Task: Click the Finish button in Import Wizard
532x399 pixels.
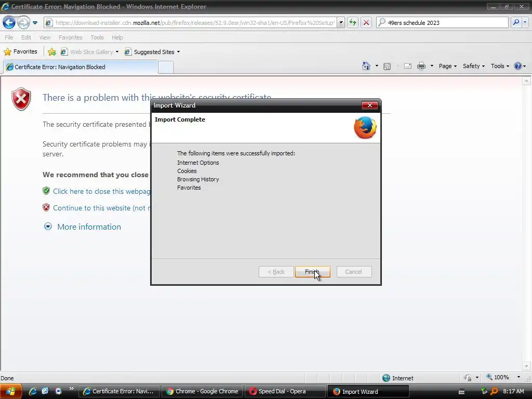Action: click(x=312, y=272)
